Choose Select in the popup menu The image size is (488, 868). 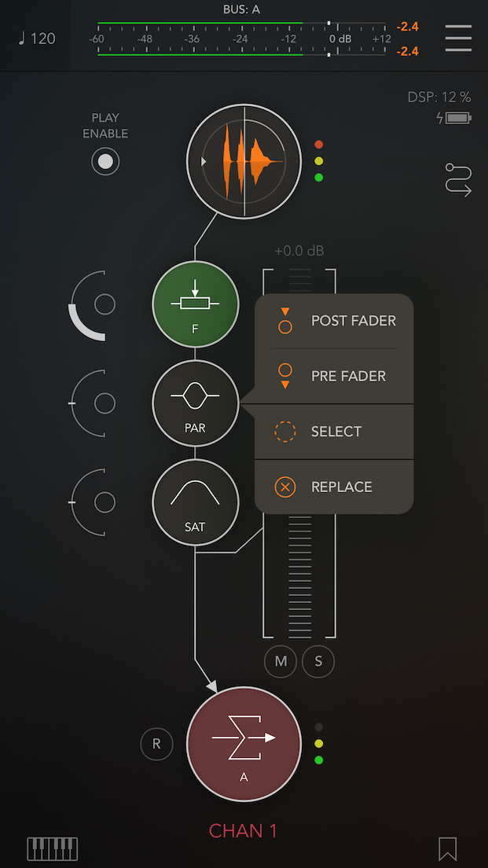point(334,432)
